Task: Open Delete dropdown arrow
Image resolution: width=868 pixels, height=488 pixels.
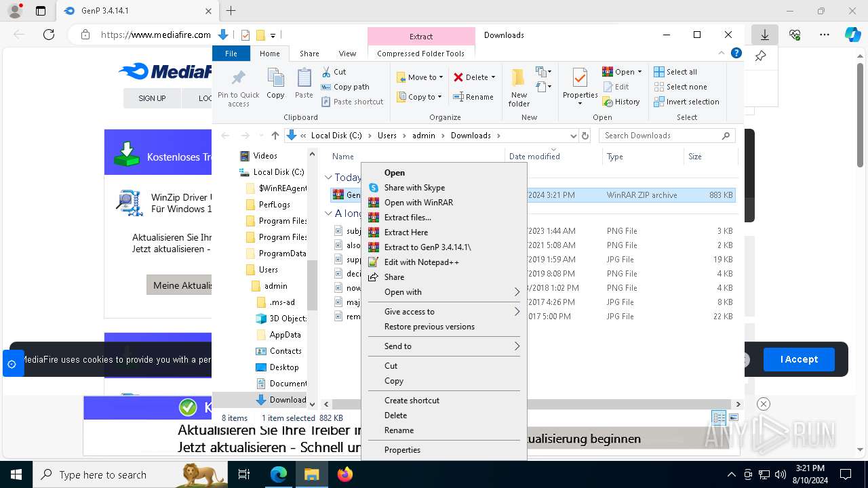Action: click(493, 77)
